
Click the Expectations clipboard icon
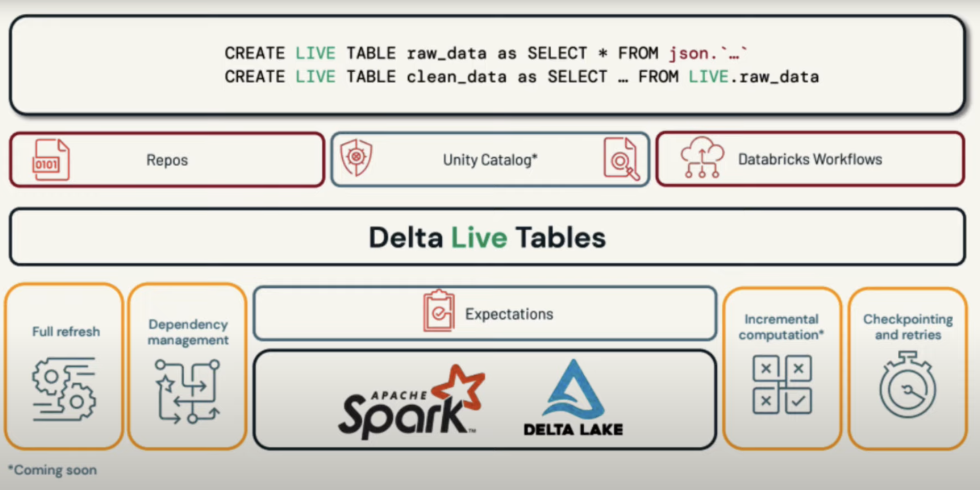[x=439, y=311]
